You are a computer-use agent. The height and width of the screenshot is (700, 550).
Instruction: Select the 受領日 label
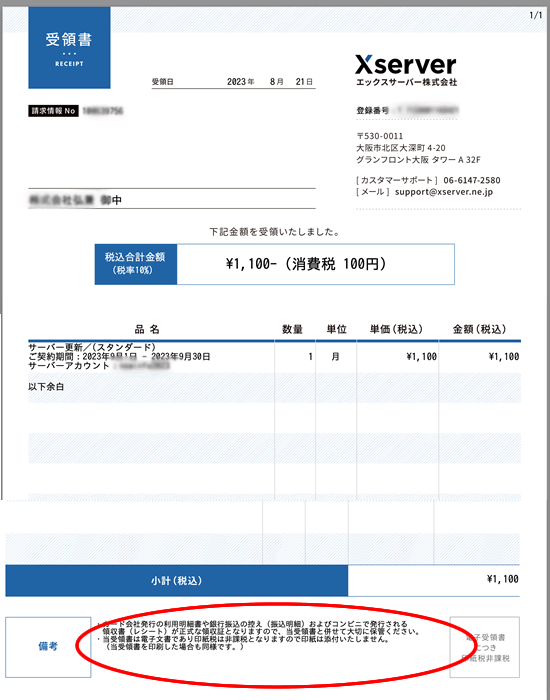[162, 82]
